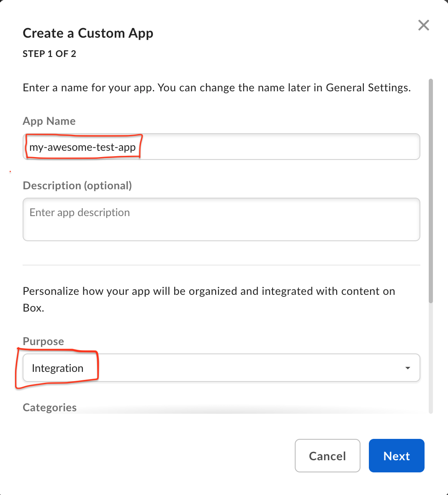Click the Create a Custom App title
This screenshot has width=448, height=495.
[88, 33]
